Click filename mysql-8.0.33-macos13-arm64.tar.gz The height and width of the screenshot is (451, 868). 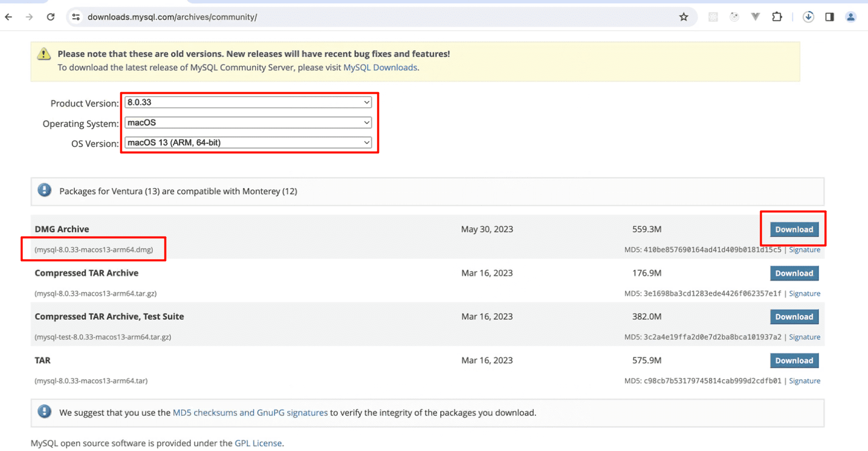pos(96,293)
